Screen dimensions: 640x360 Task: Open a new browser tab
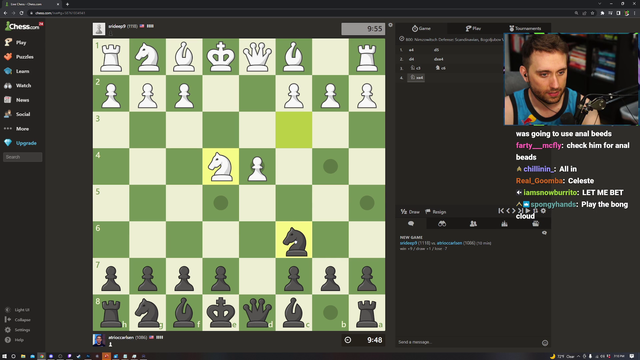(x=67, y=4)
